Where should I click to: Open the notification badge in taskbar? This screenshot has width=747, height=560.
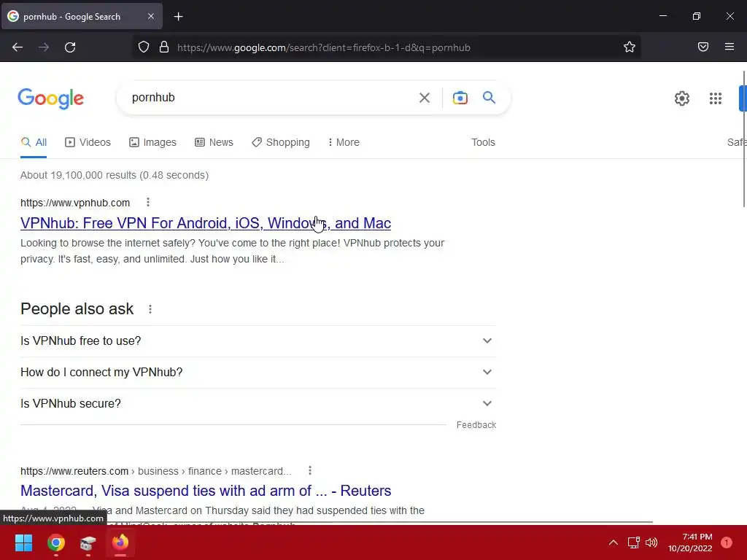(726, 542)
